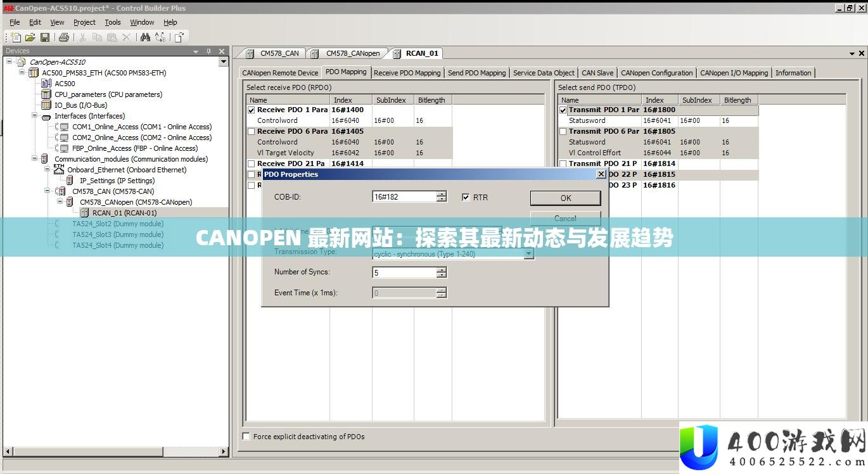This screenshot has height=474, width=868.
Task: Open the Project menu
Action: pos(84,22)
